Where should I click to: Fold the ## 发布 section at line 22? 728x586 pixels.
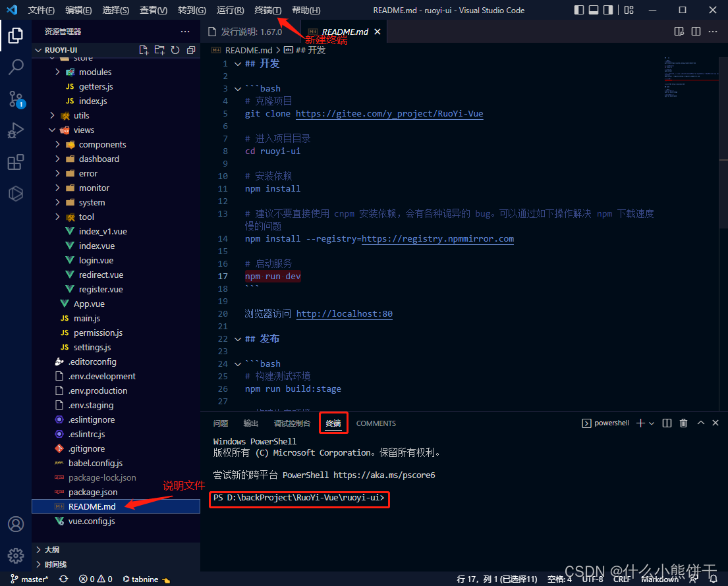pos(238,338)
